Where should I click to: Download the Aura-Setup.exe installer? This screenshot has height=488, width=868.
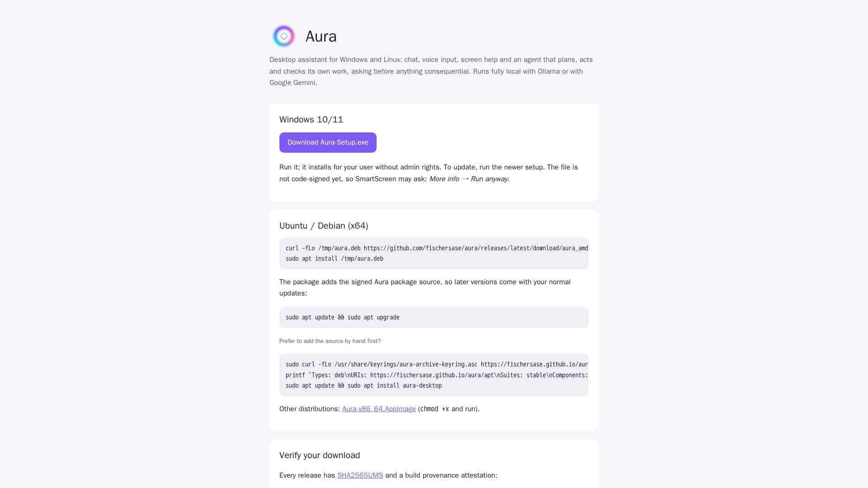(328, 142)
